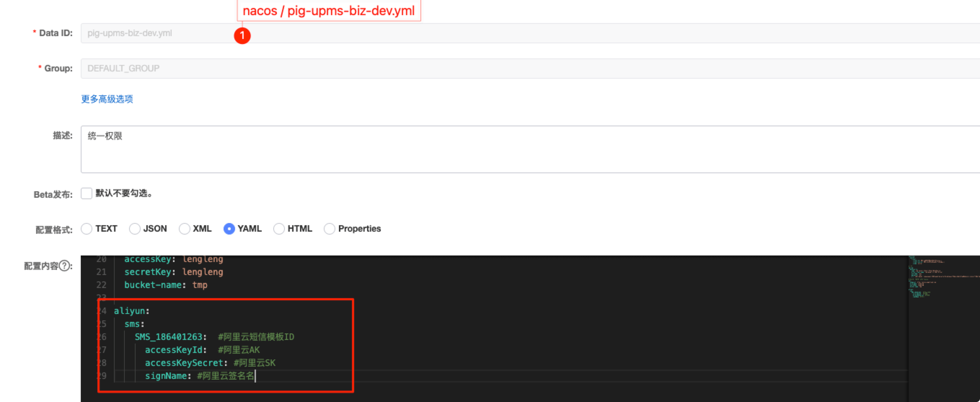Viewport: 980px width, 402px height.
Task: Check the Beta发布 checkbox
Action: point(87,193)
